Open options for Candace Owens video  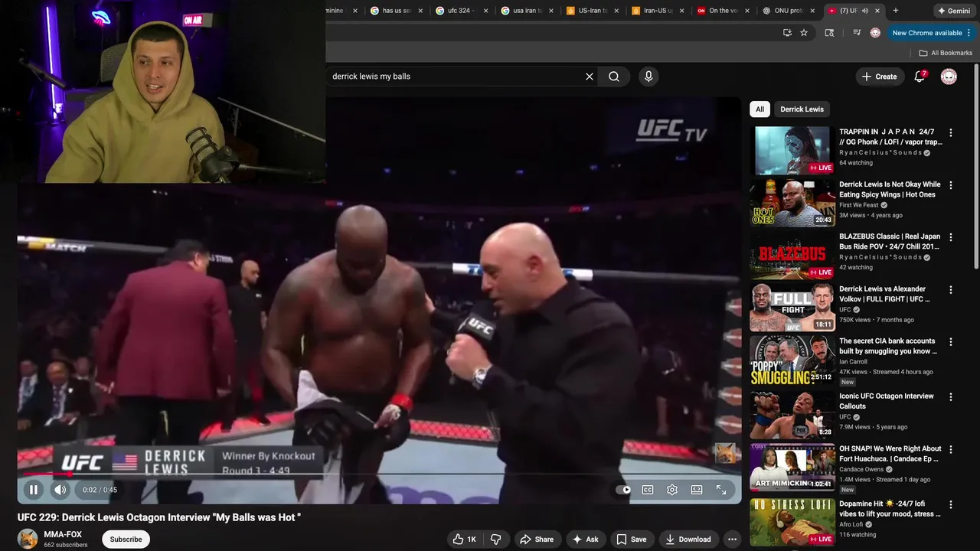pos(951,450)
